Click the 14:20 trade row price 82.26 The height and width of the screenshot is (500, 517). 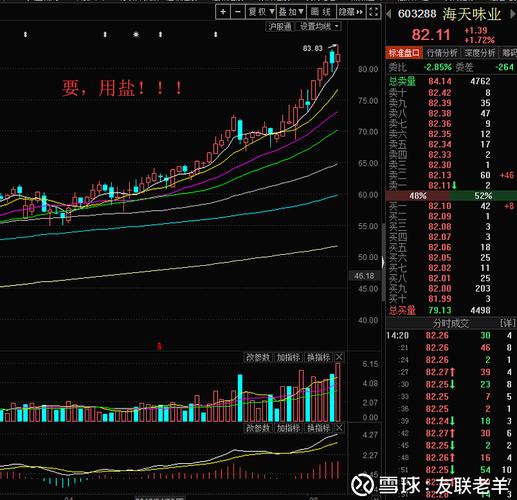[437, 335]
